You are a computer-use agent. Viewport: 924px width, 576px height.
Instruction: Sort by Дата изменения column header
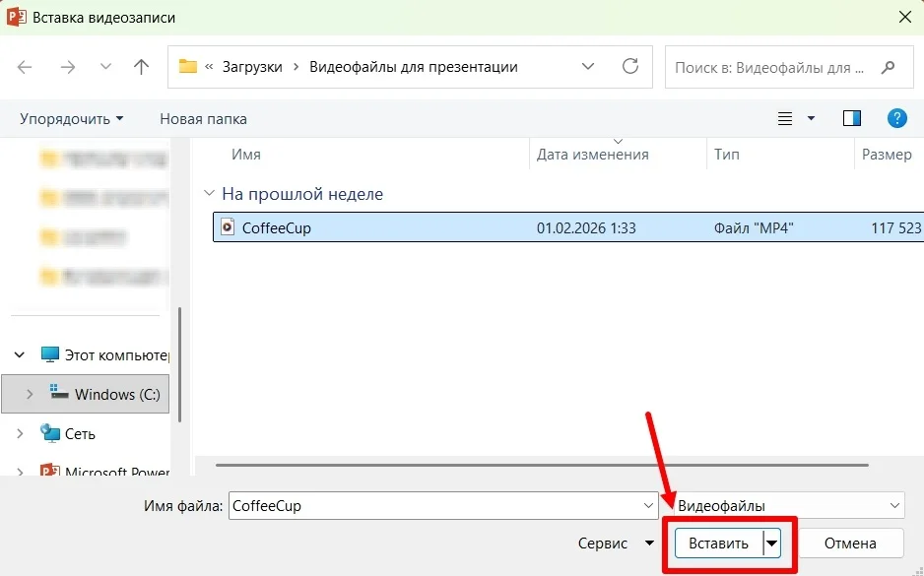click(592, 155)
